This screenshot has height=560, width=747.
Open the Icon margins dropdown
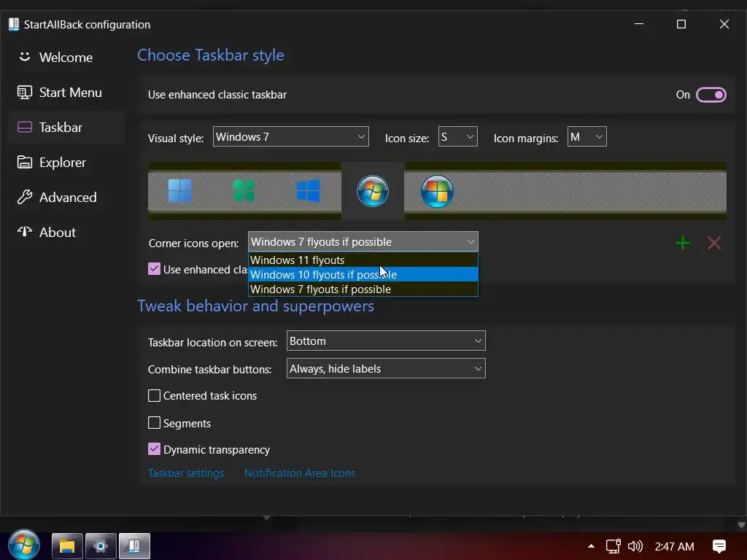[587, 136]
